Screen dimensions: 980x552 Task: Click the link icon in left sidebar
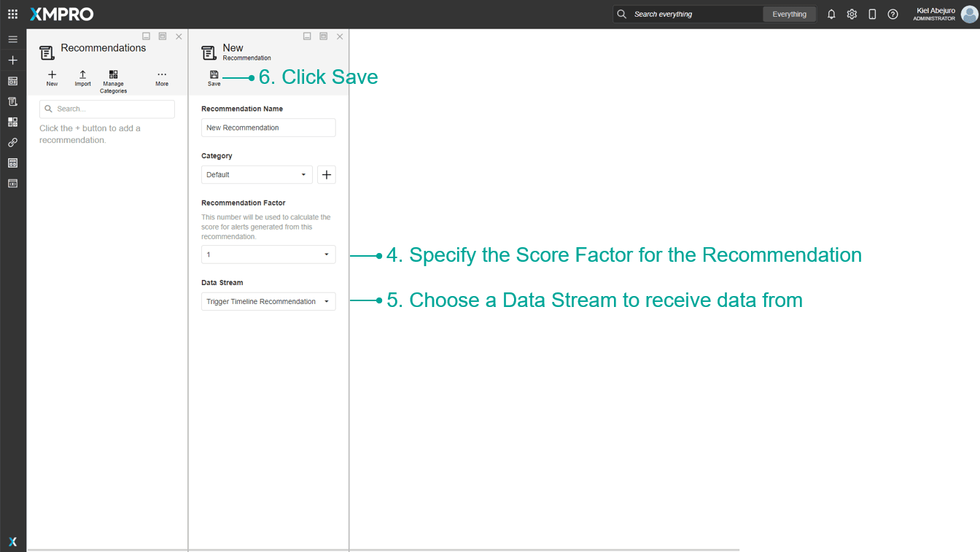tap(12, 142)
